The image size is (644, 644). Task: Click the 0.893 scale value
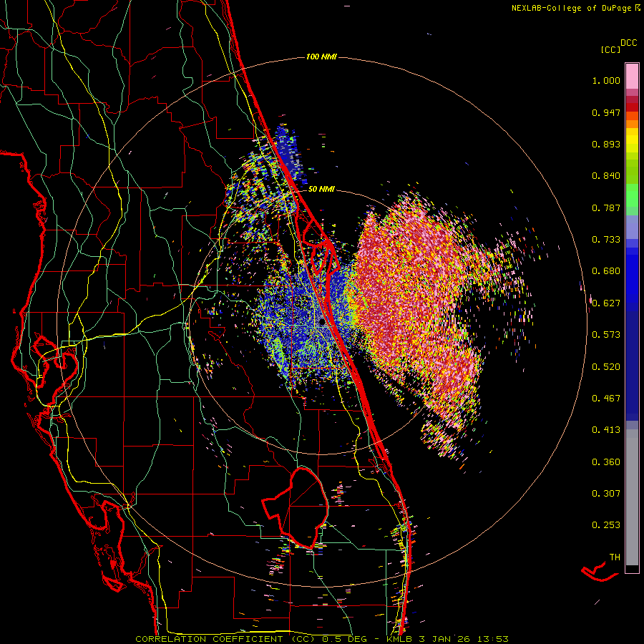[606, 144]
